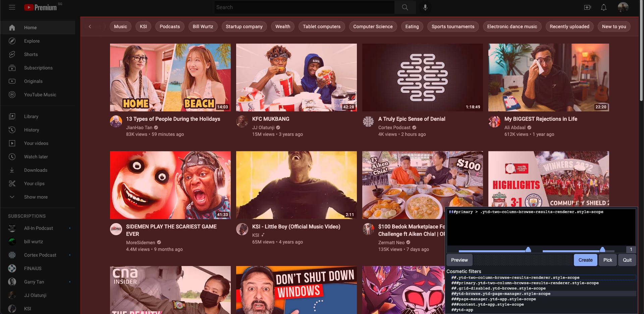Image resolution: width=644 pixels, height=314 pixels.
Task: Open the FINAiUS subscription
Action: coord(38,268)
